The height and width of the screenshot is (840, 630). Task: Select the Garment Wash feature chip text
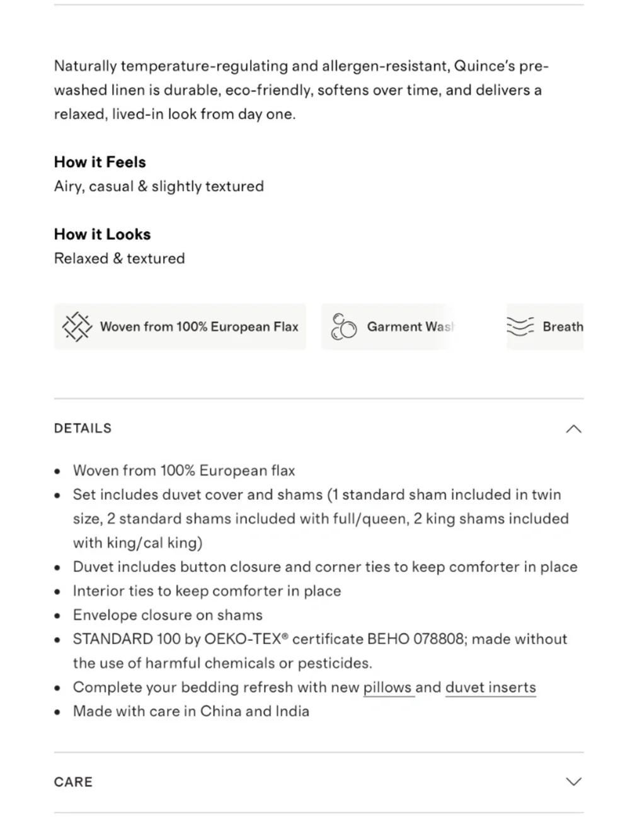pos(410,326)
